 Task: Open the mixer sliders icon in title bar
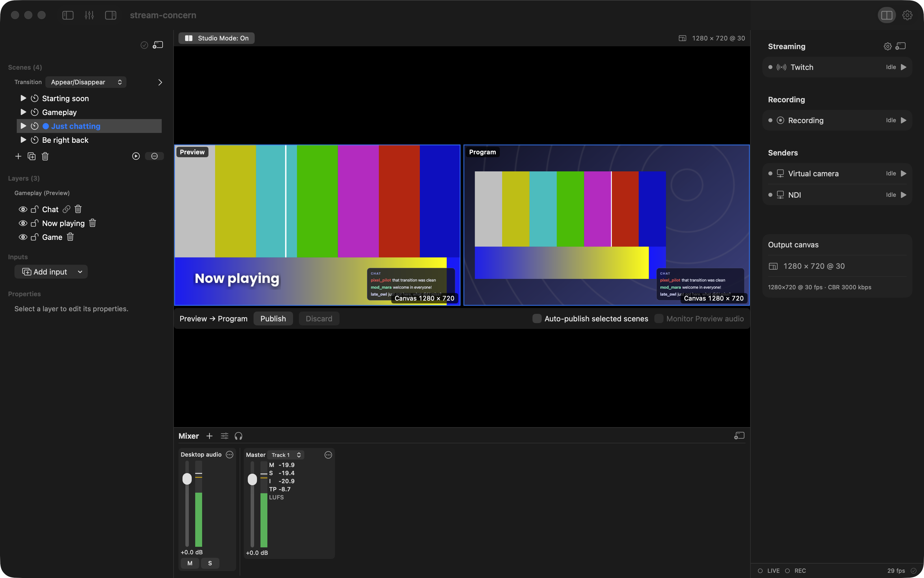click(89, 15)
